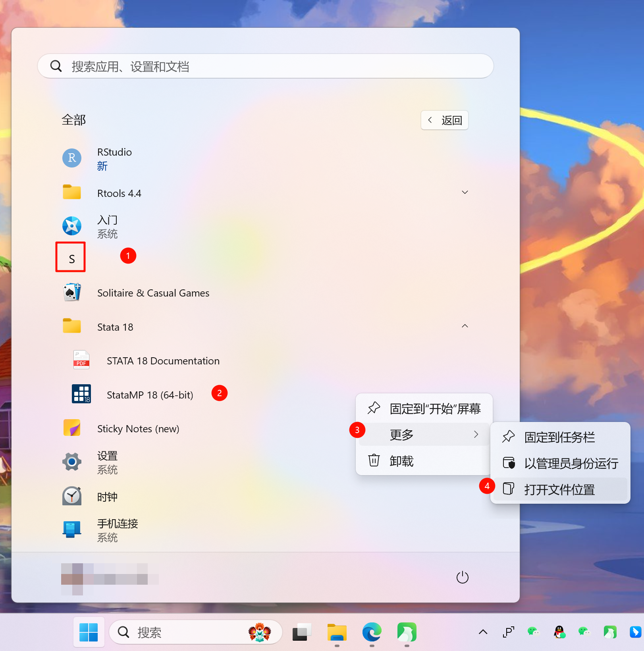Open Microsoft Edge from taskbar
The image size is (644, 651).
point(372,632)
